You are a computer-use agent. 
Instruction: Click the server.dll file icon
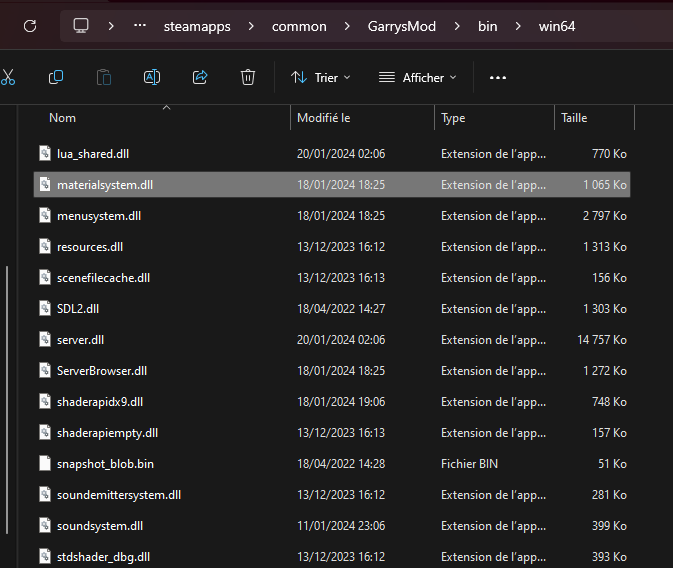45,339
